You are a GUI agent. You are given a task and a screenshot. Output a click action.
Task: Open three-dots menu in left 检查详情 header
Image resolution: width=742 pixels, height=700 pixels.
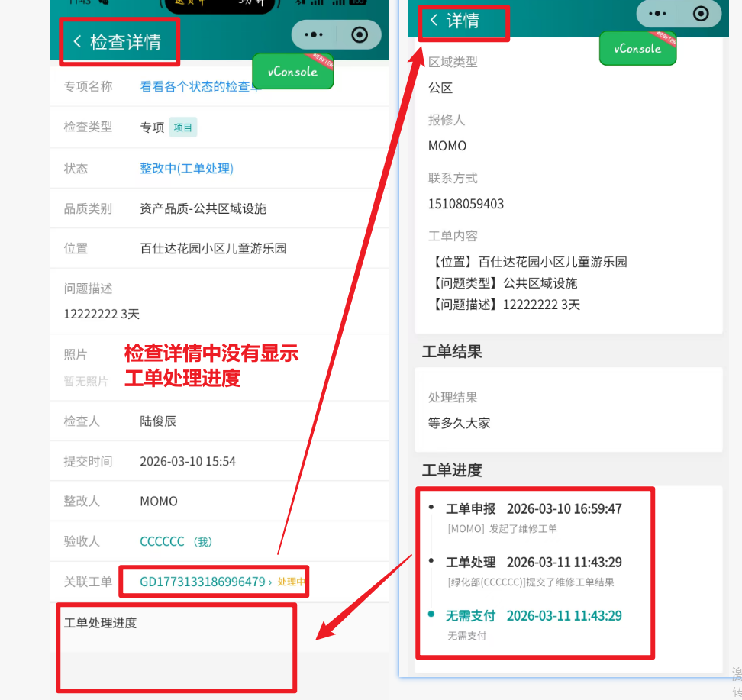pos(314,35)
